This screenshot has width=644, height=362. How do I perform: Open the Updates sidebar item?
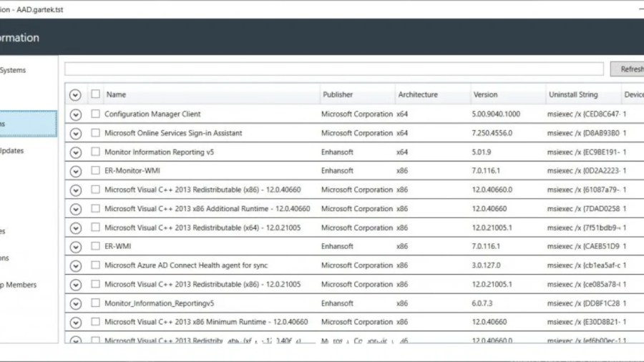pyautogui.click(x=12, y=151)
